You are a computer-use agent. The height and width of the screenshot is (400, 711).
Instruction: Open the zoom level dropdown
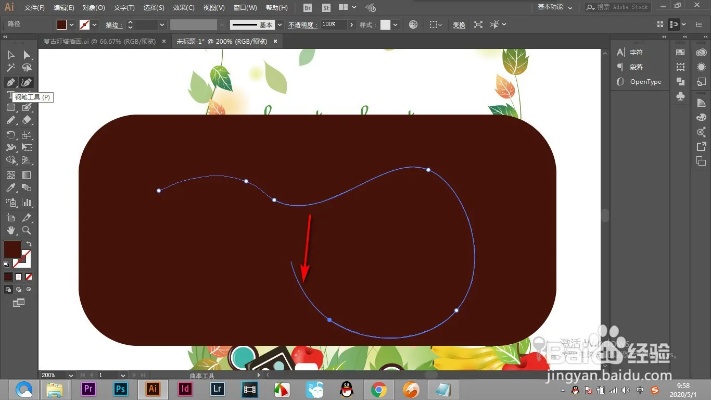point(70,376)
